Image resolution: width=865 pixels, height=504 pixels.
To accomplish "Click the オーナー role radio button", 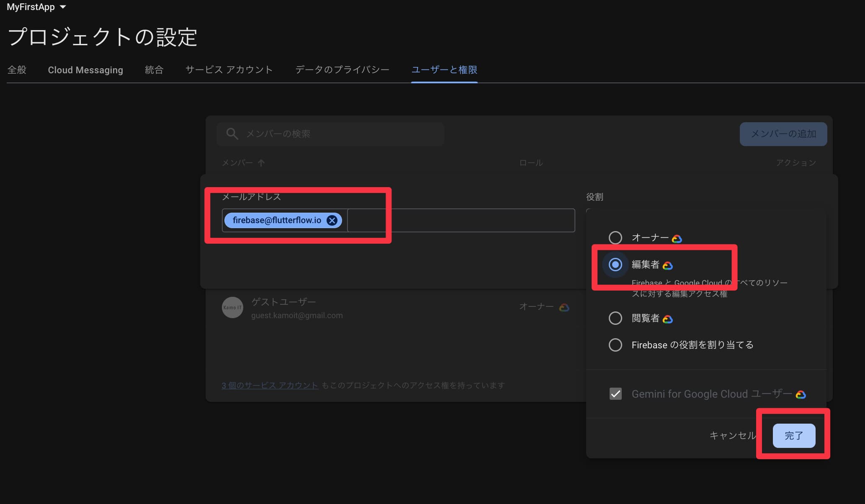I will tap(615, 238).
